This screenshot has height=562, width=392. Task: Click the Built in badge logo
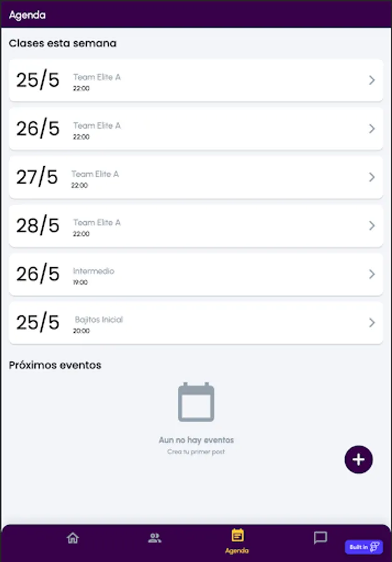click(x=364, y=547)
